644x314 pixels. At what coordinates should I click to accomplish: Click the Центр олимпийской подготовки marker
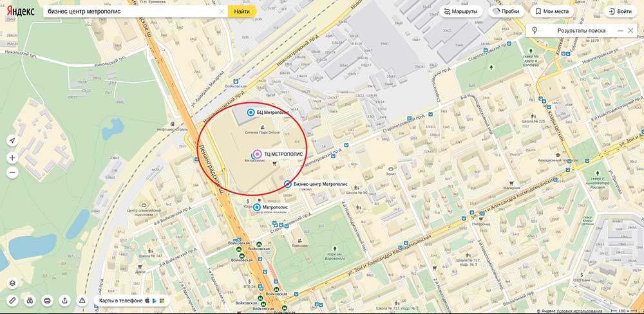click(144, 205)
